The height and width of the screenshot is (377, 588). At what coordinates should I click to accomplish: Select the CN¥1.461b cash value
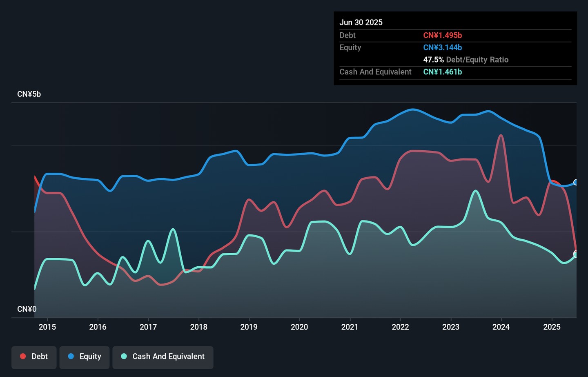click(x=442, y=72)
